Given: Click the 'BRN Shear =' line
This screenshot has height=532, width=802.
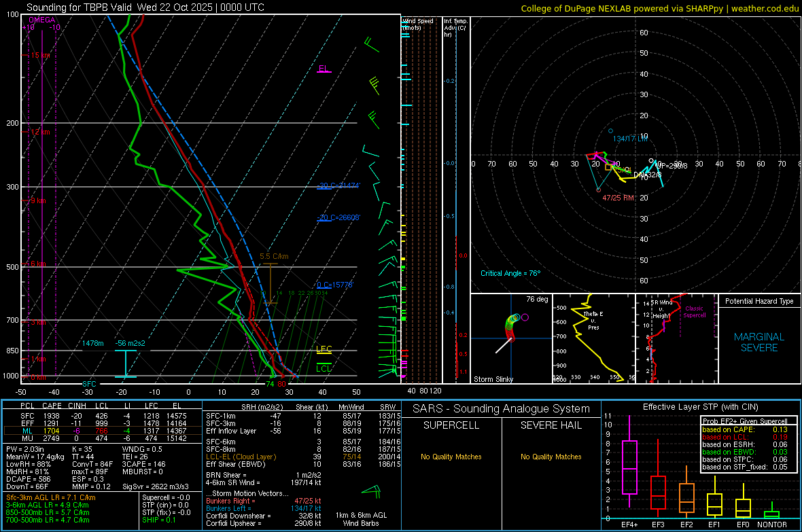Looking at the screenshot, I should click(263, 475).
